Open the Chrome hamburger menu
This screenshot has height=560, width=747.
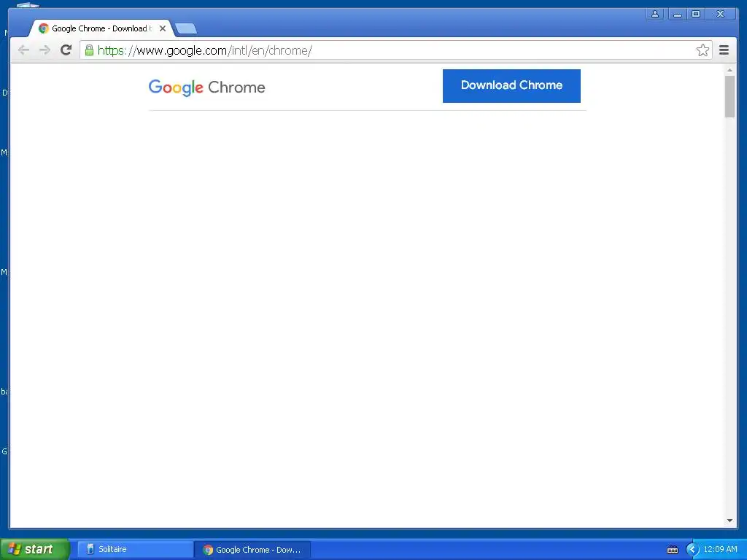click(x=724, y=50)
